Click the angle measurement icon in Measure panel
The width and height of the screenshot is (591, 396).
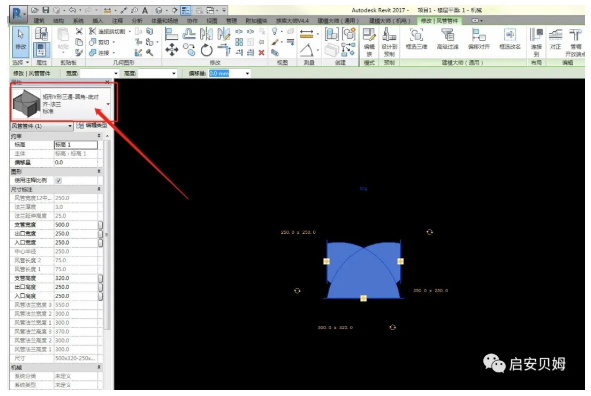tap(306, 50)
